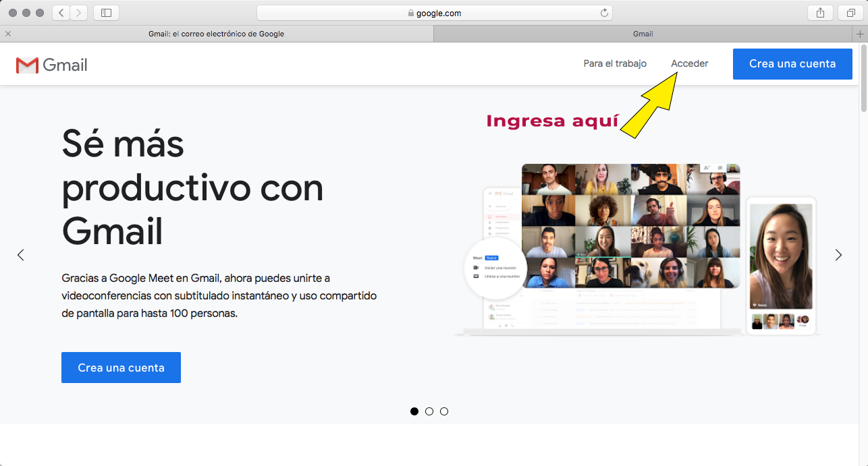Open the Safari share menu

pos(820,13)
